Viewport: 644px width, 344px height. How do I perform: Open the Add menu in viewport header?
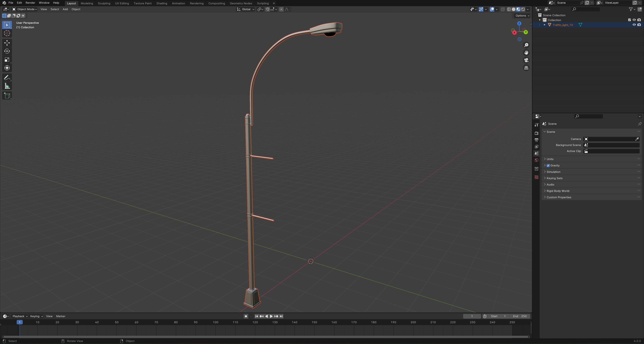point(65,9)
